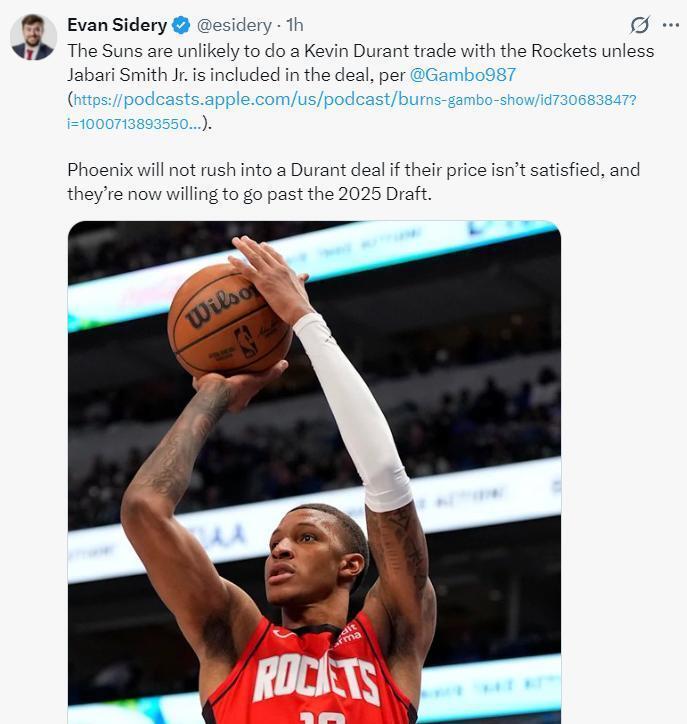The height and width of the screenshot is (724, 687).
Task: Open the 1h post timestamp
Action: (x=295, y=25)
